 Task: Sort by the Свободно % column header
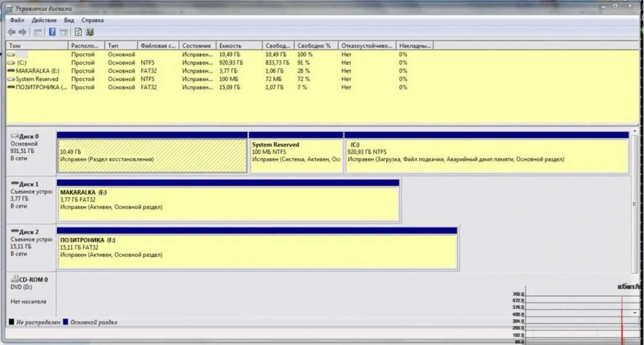(x=316, y=46)
